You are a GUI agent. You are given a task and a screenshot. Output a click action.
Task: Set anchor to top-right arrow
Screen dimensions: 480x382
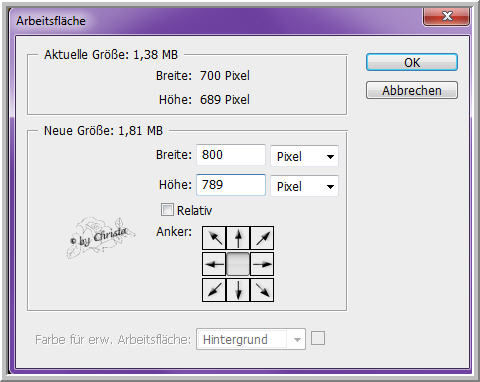(262, 238)
